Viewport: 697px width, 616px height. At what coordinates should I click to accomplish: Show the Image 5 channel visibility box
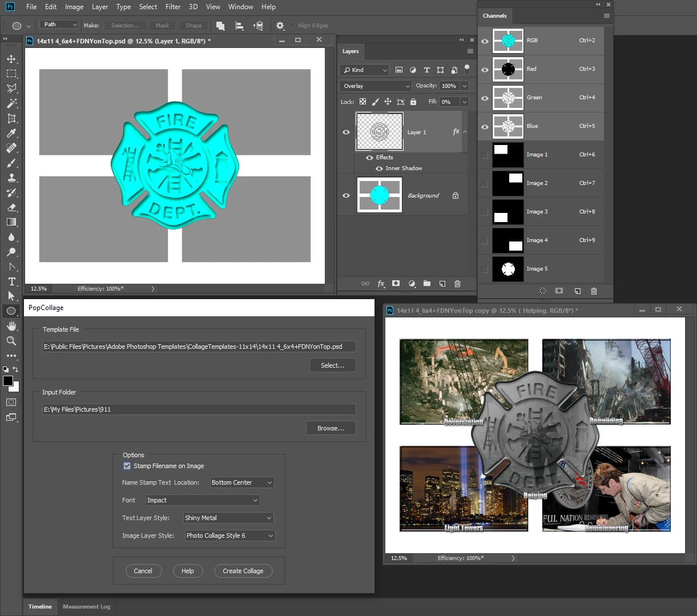tap(485, 269)
